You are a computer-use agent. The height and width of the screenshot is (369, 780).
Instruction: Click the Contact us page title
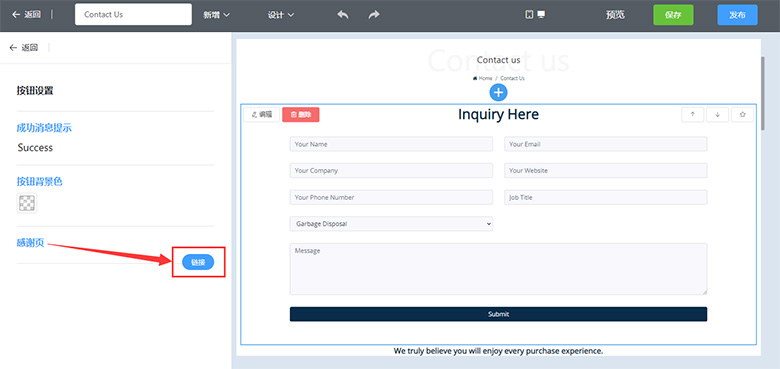[498, 60]
